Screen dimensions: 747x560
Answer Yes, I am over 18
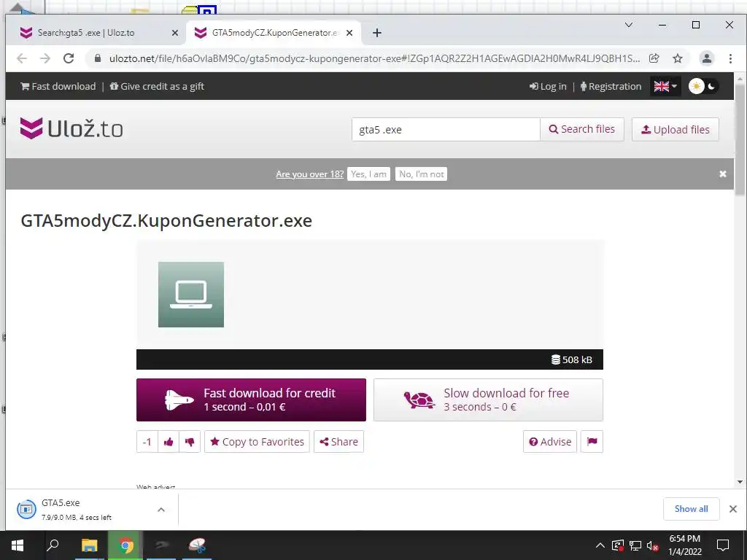point(368,174)
